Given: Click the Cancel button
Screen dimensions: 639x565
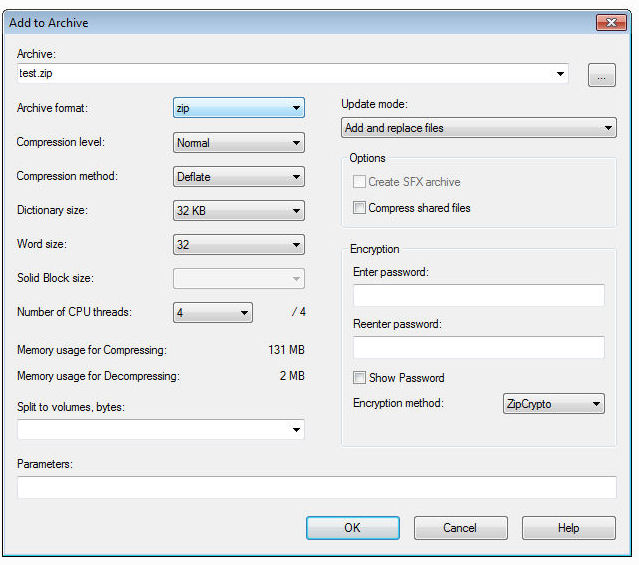Looking at the screenshot, I should (461, 528).
